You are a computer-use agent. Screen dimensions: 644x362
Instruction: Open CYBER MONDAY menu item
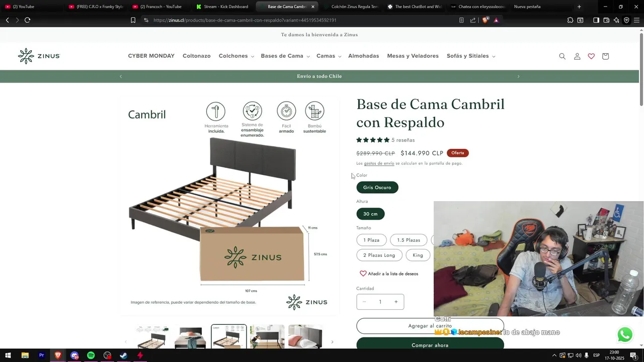151,56
